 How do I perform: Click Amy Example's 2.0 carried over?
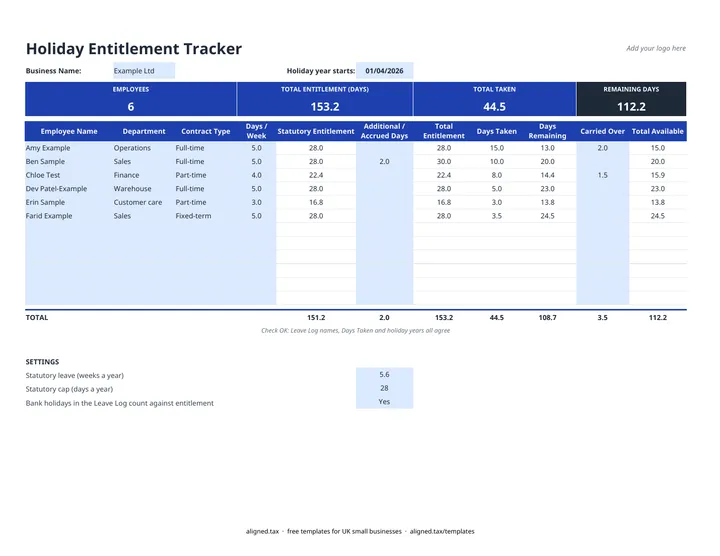602,148
